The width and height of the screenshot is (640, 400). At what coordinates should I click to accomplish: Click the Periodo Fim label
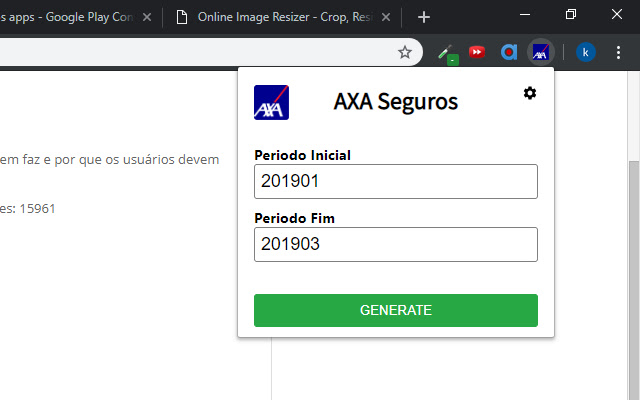tap(294, 218)
